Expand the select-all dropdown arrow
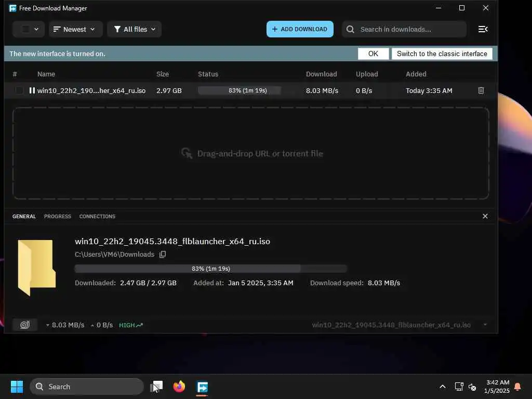This screenshot has height=399, width=532. [36, 29]
